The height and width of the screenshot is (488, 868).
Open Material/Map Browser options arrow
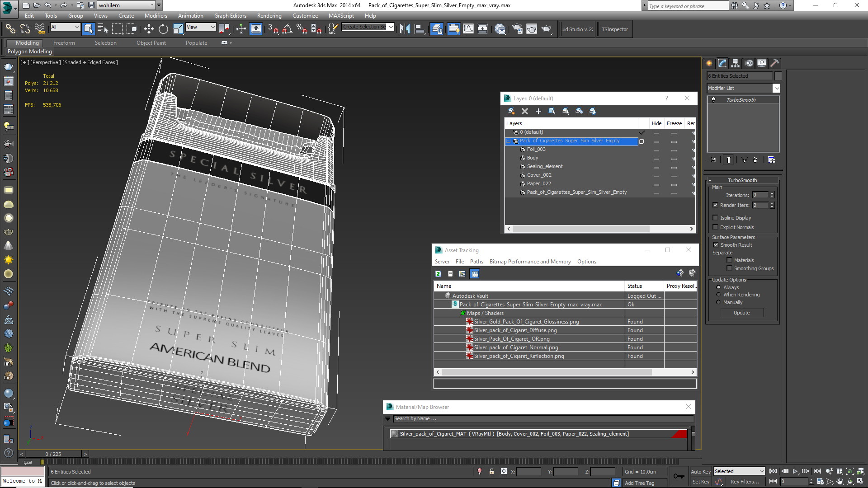click(x=387, y=419)
